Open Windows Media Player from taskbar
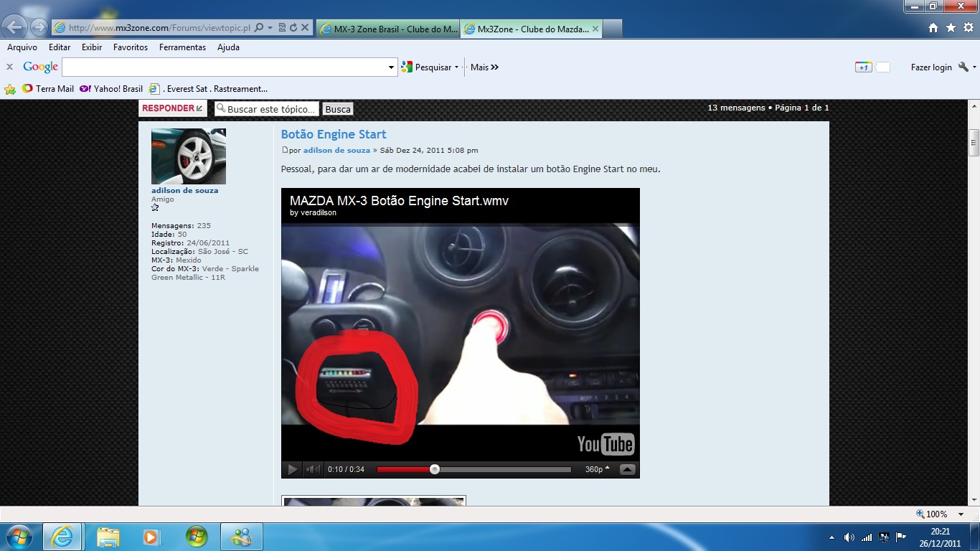980x551 pixels. tap(151, 537)
